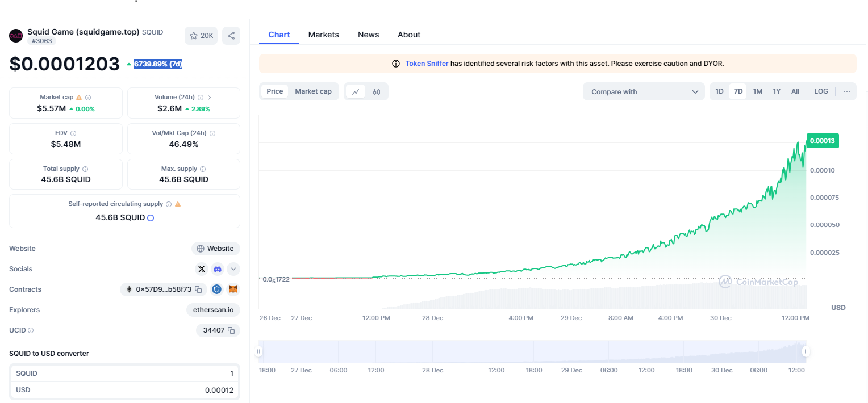Switch to candlestick chart view

coord(377,91)
